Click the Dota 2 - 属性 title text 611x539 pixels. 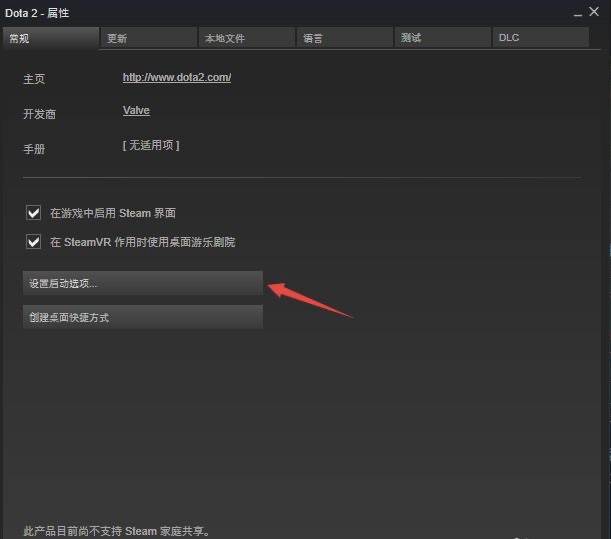pos(37,13)
